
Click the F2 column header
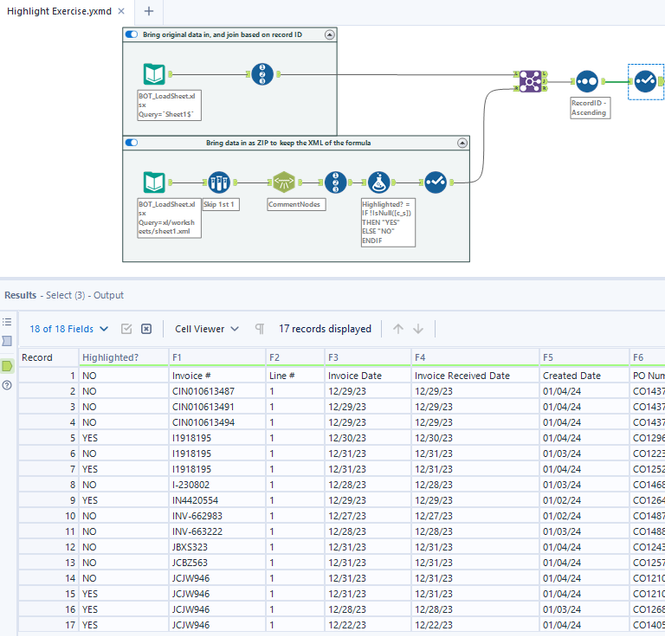[295, 357]
